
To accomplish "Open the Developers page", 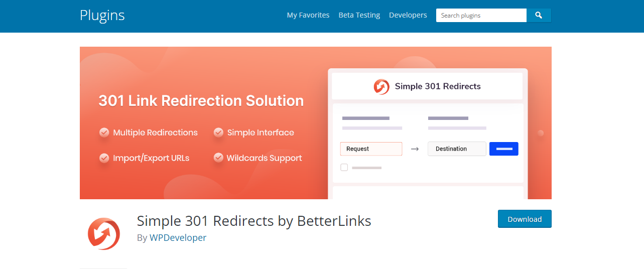I will pyautogui.click(x=408, y=15).
